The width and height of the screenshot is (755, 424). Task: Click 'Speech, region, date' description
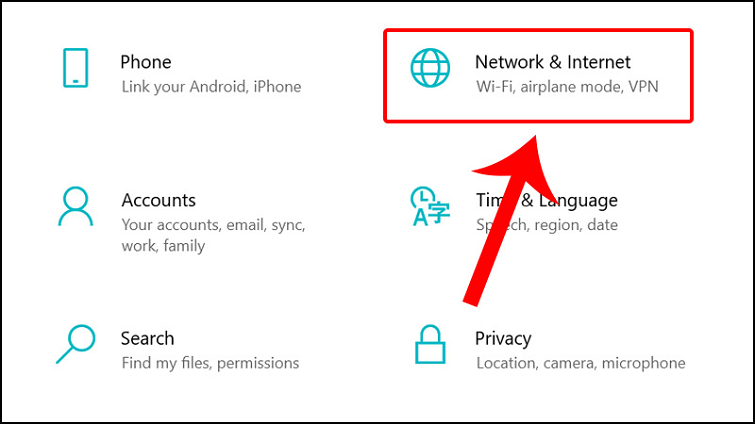tap(547, 225)
